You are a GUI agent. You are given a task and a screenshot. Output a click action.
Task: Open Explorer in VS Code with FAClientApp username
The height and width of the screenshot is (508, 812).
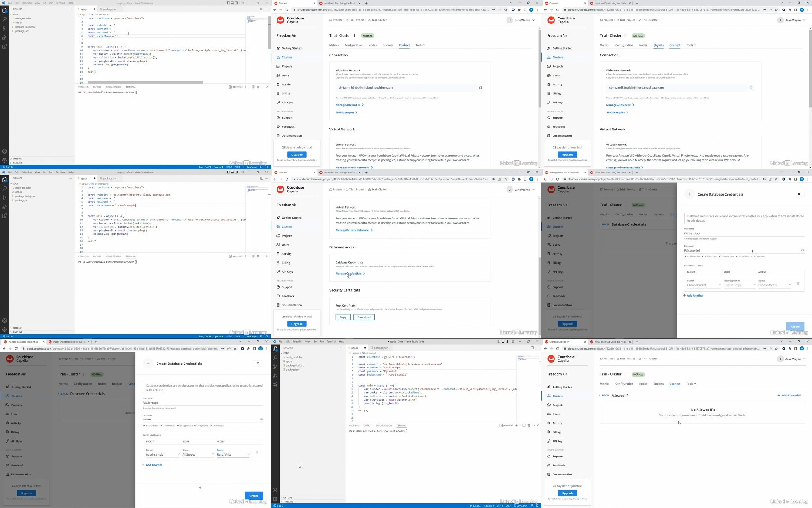click(275, 349)
